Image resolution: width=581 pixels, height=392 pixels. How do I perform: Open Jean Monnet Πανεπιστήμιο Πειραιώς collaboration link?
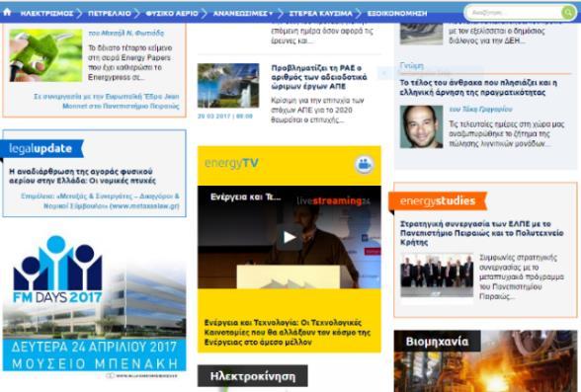click(x=107, y=101)
